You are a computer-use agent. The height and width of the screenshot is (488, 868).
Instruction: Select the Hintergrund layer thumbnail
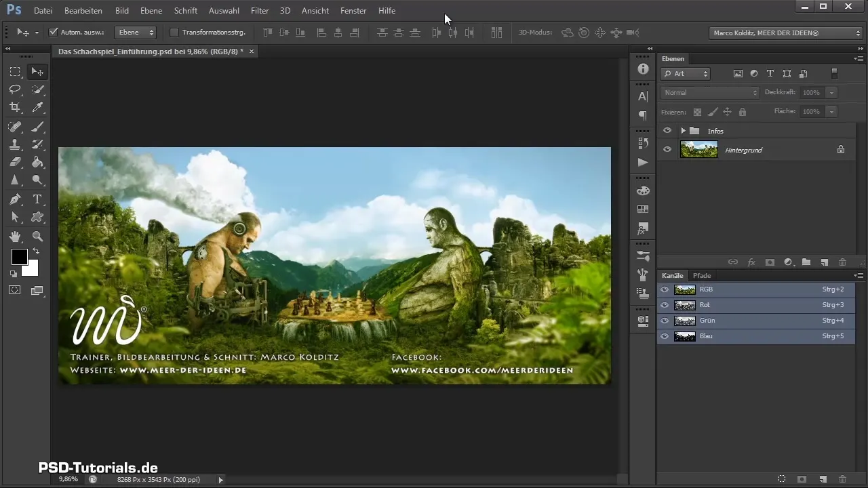[698, 150]
